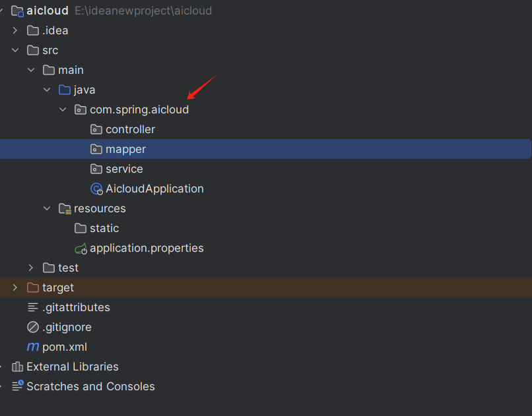
Task: Select the controller package
Action: pyautogui.click(x=130, y=129)
